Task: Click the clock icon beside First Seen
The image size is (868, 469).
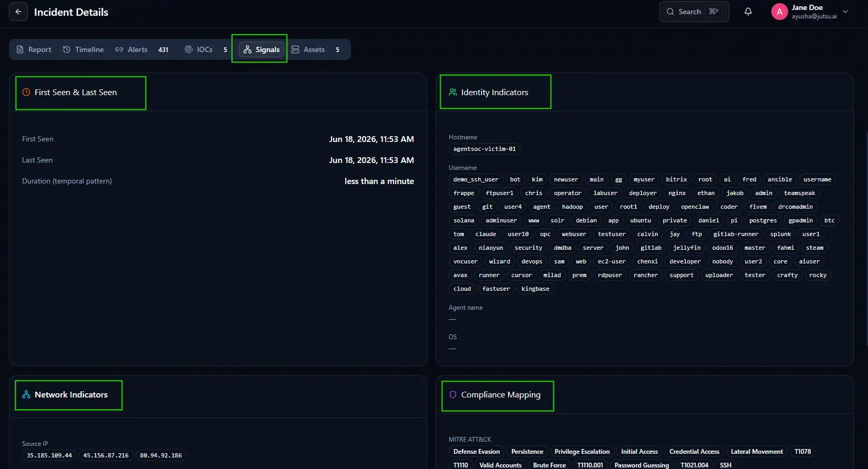Action: (26, 92)
